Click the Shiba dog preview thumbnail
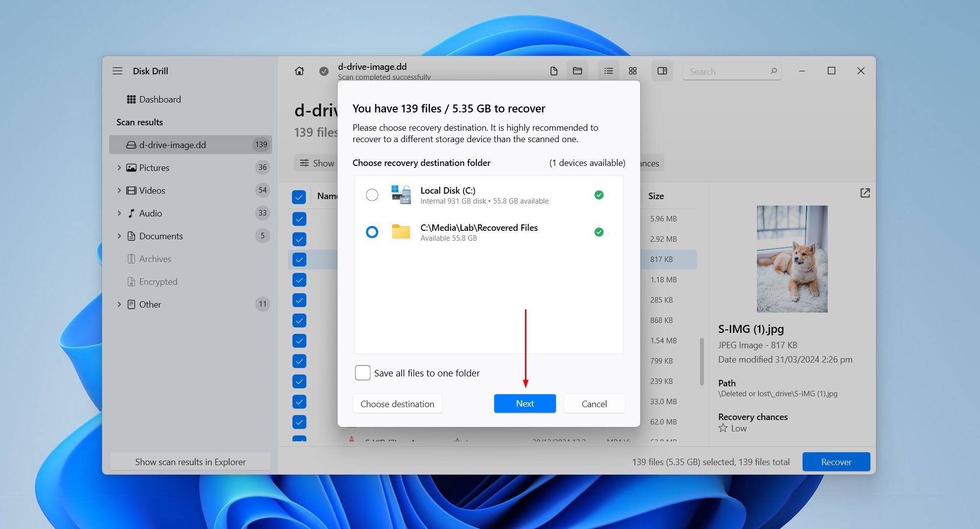Screen dimensions: 980x529 792,259
